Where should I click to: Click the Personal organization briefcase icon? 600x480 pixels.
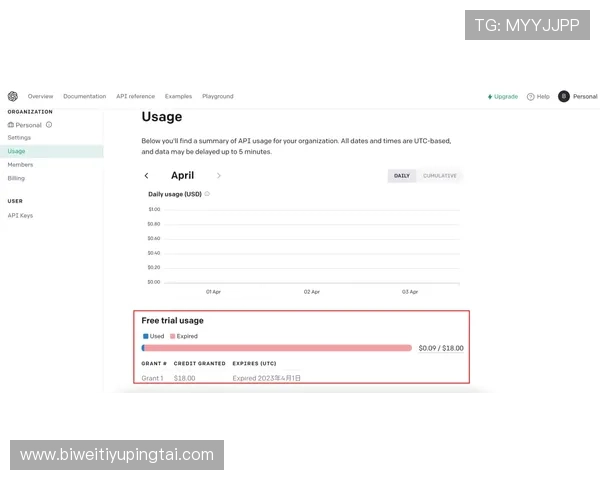(x=11, y=125)
